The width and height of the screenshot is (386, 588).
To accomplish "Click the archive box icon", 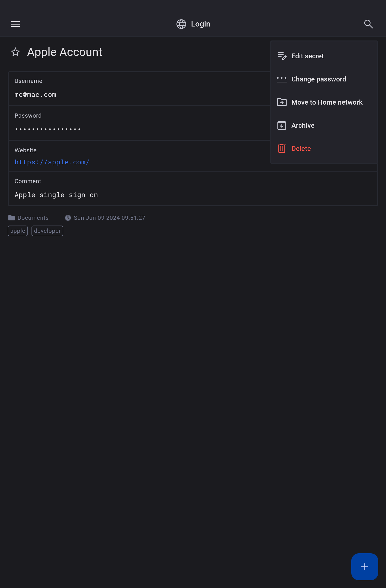I will 282,126.
